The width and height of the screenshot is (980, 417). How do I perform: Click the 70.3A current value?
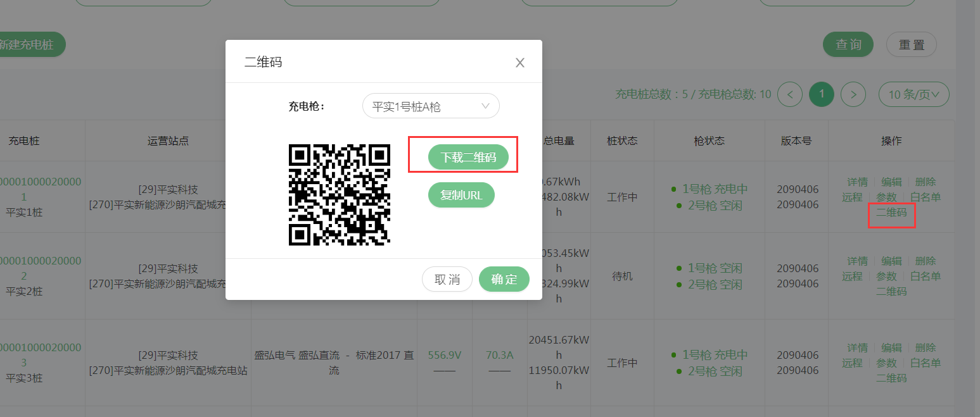(500, 355)
